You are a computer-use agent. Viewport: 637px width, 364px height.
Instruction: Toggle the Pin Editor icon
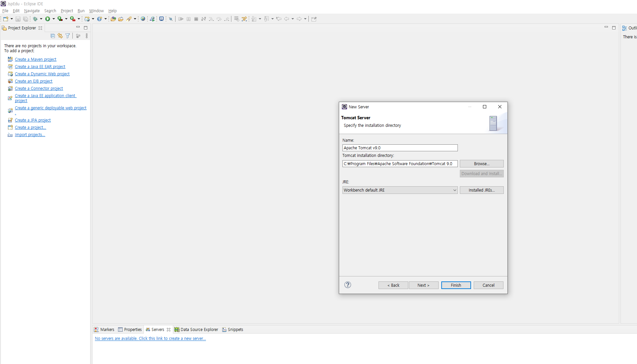pyautogui.click(x=314, y=19)
